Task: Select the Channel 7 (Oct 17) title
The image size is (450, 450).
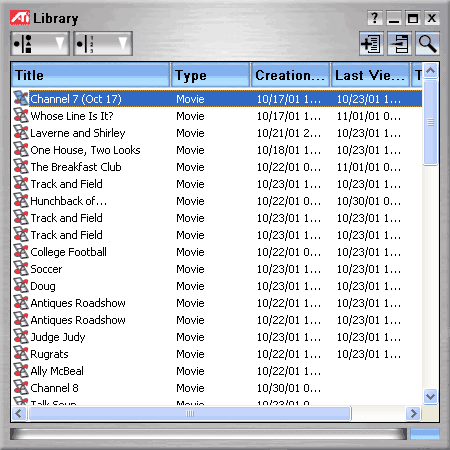Action: coord(76,99)
